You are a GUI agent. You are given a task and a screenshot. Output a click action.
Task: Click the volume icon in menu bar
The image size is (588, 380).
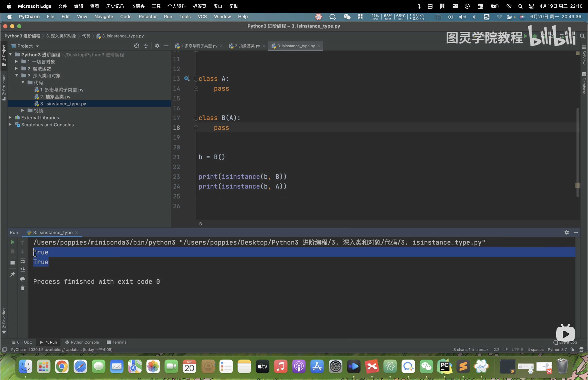pos(462,17)
